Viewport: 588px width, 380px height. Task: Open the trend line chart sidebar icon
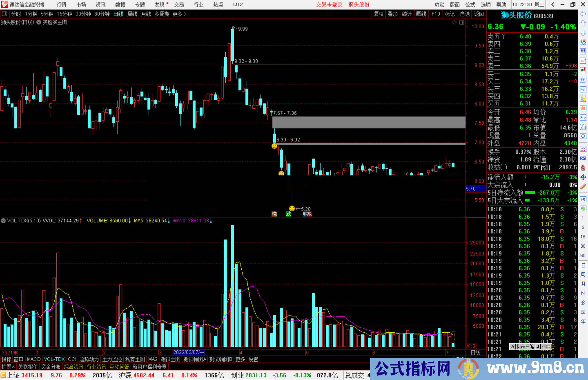click(x=583, y=61)
